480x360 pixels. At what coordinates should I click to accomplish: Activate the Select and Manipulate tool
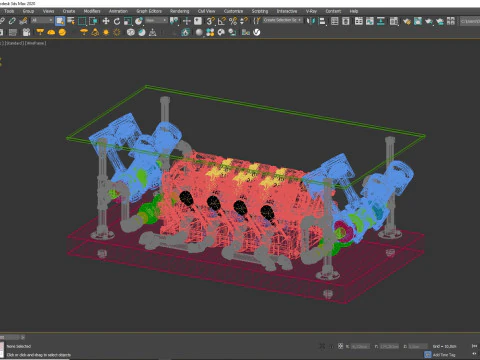pos(186,21)
